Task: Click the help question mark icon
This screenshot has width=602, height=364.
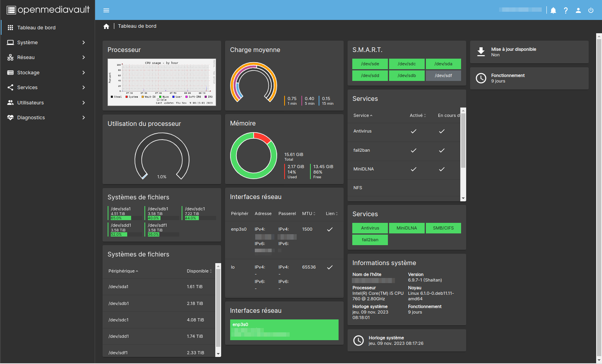Action: 566,11
